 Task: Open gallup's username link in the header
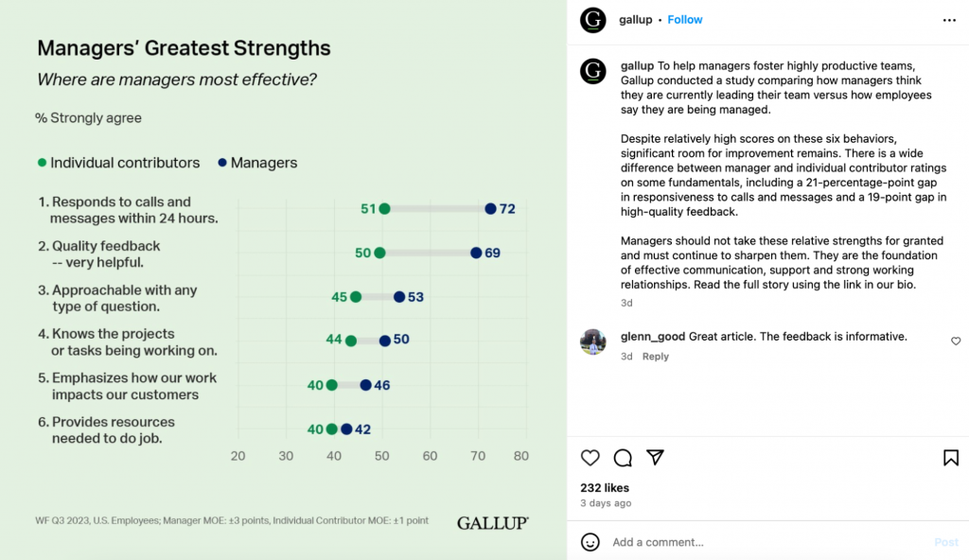(635, 19)
